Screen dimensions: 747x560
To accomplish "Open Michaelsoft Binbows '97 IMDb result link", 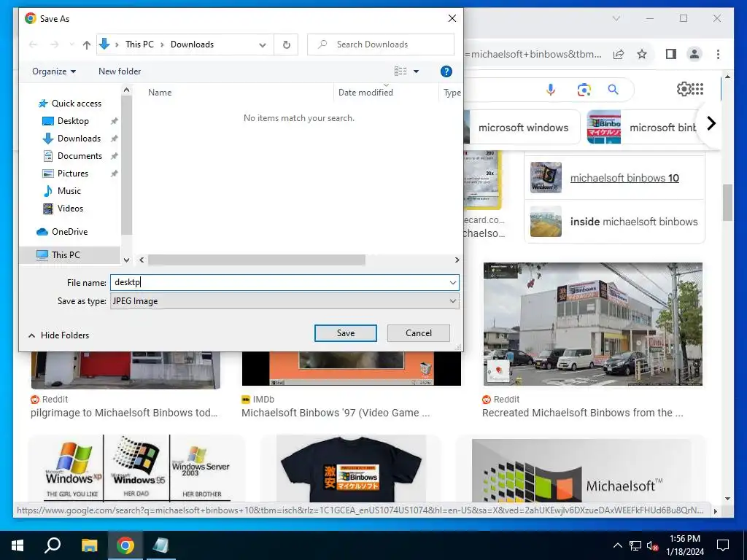I will click(x=336, y=413).
